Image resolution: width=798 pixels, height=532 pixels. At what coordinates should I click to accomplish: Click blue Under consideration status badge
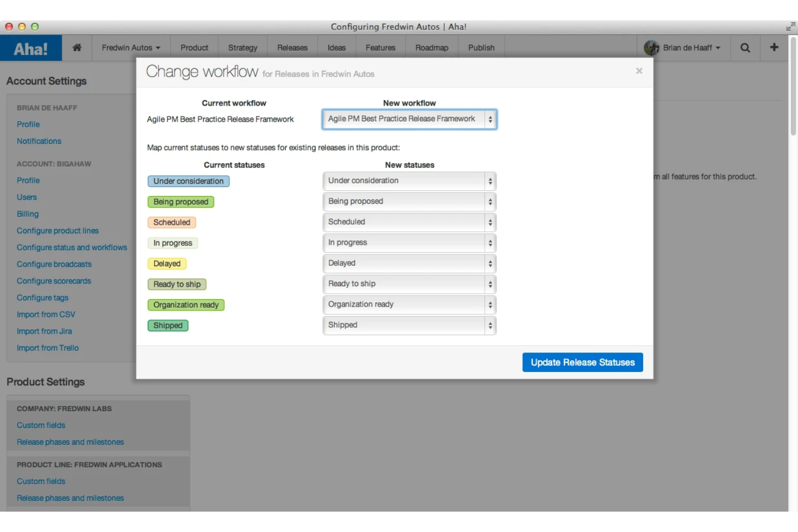(189, 181)
